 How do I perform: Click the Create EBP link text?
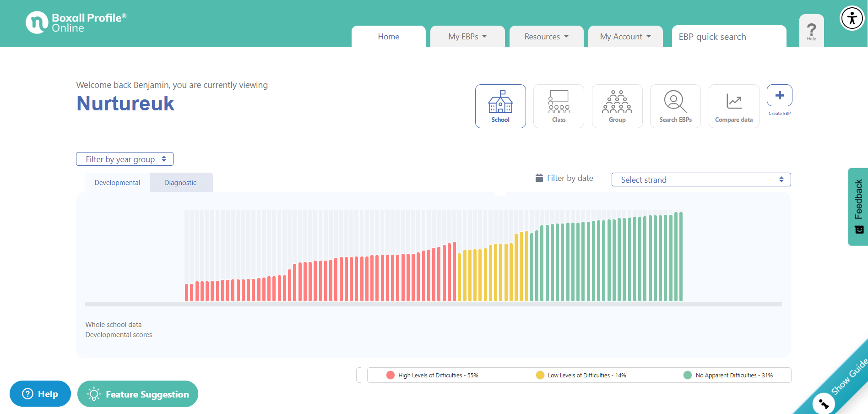click(x=780, y=113)
